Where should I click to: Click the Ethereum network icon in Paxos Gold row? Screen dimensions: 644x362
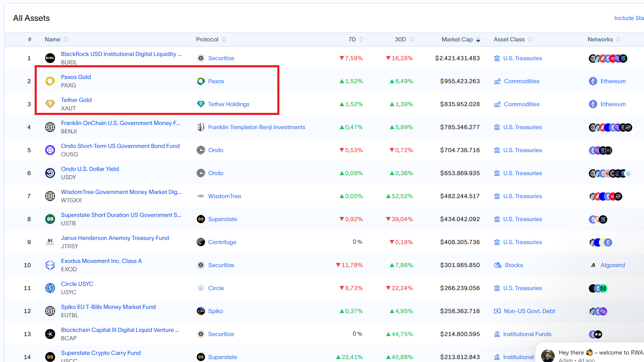pyautogui.click(x=593, y=81)
